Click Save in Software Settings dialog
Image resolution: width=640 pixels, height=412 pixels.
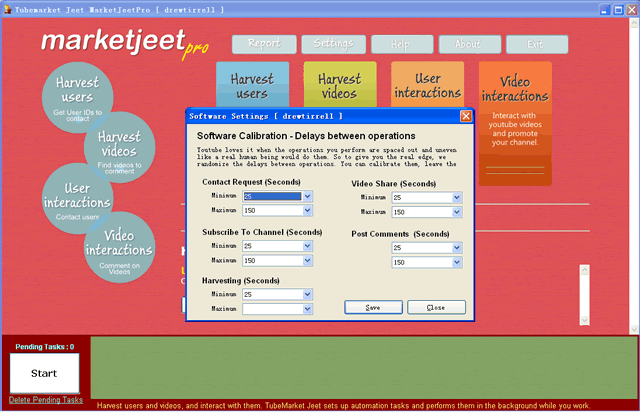pos(373,307)
